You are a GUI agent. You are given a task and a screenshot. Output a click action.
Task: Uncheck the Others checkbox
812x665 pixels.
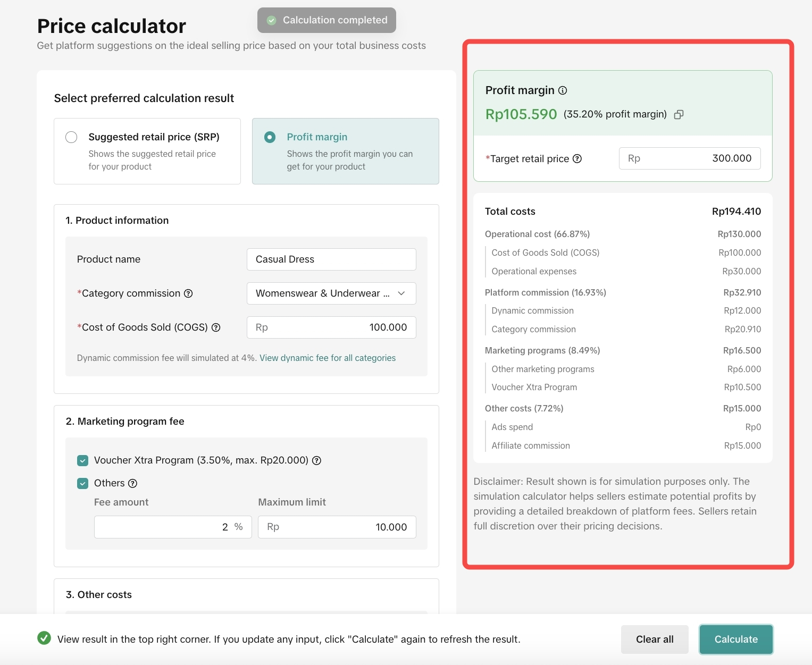tap(83, 483)
